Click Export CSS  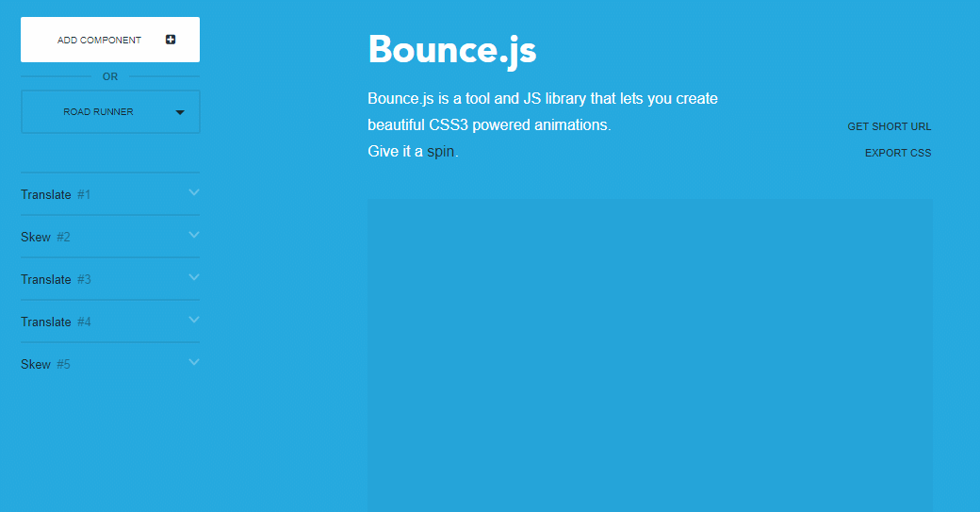click(x=897, y=153)
